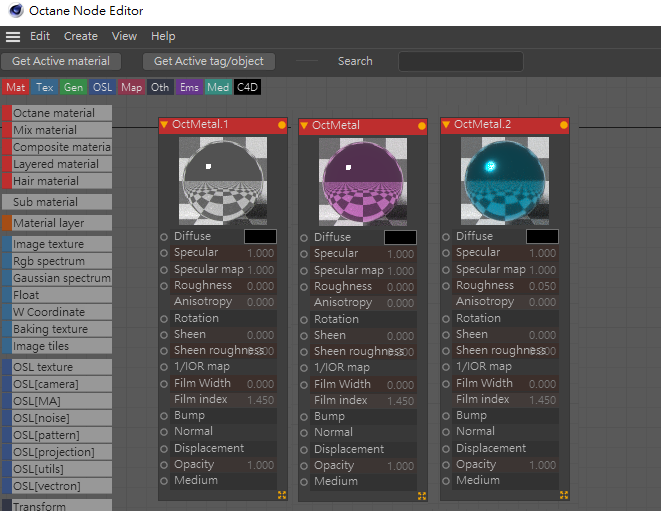This screenshot has width=661, height=511.
Task: Open OctMetal.1 Diffuse black color swatch
Action: (261, 237)
